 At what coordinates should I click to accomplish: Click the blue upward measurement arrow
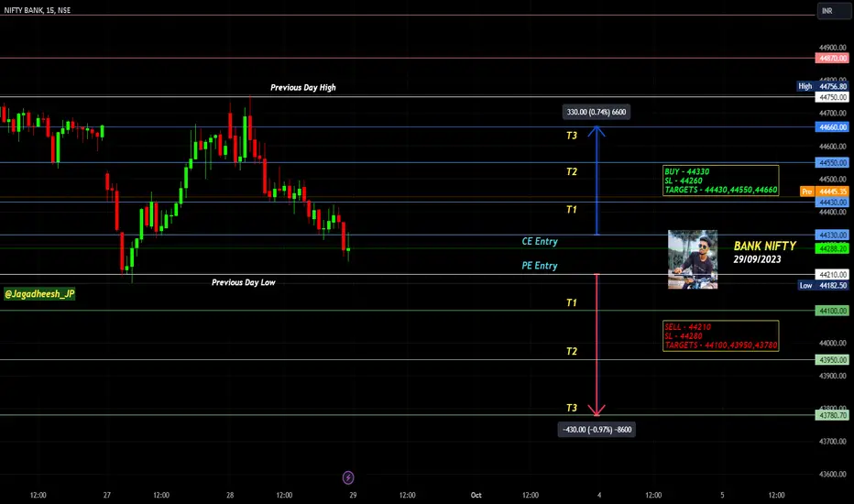tap(597, 181)
